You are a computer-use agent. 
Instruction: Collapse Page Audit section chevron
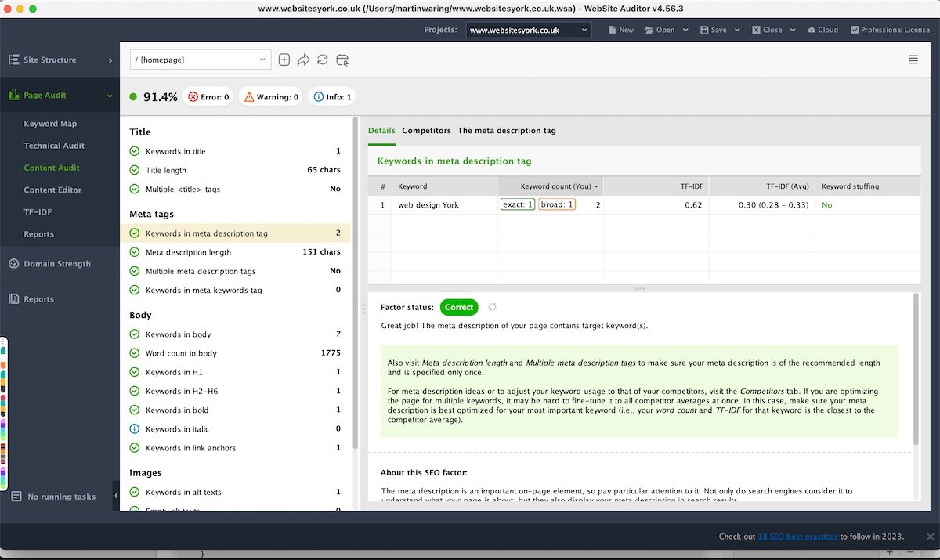pos(110,96)
